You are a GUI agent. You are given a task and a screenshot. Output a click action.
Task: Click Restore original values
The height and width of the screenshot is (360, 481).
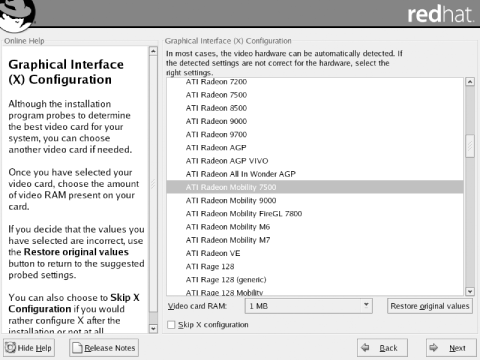(x=430, y=306)
